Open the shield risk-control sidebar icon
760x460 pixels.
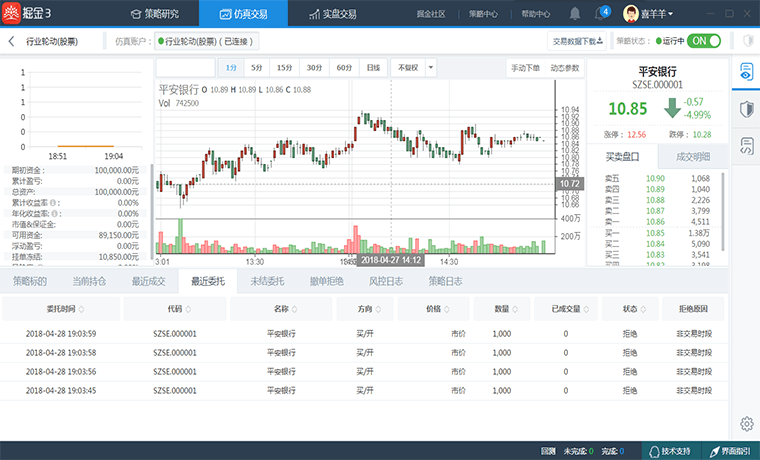(746, 109)
